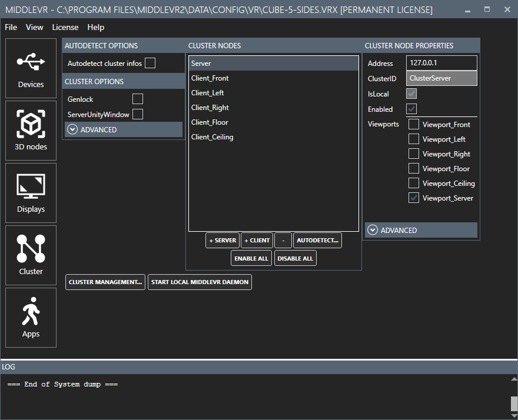Open the Devices panel via the USB icon
This screenshot has width=518, height=420.
pos(31,68)
